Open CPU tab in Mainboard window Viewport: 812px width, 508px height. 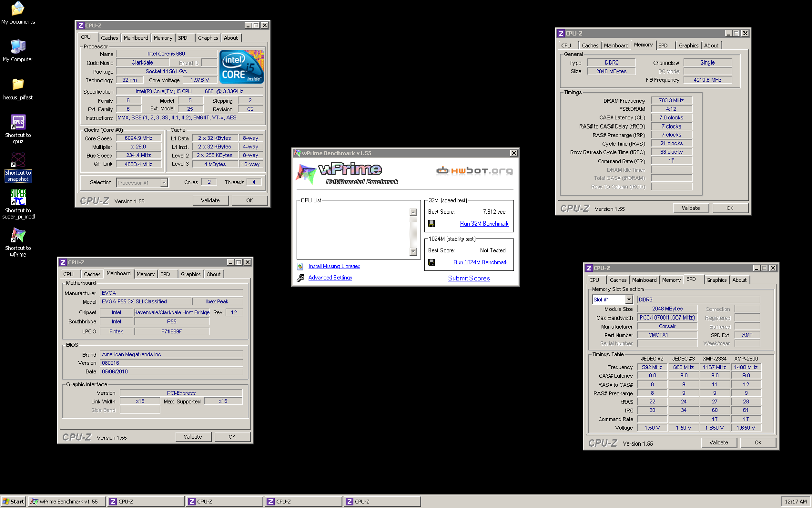click(69, 274)
